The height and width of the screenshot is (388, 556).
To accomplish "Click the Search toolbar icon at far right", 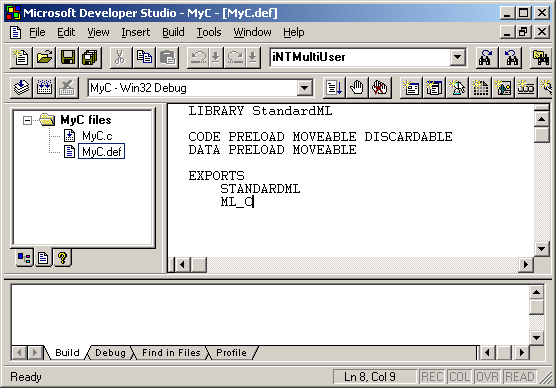I will pyautogui.click(x=541, y=57).
